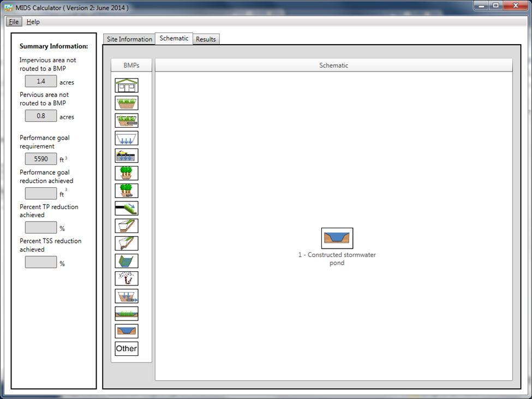Select the bioretention basin with underdrain icon
Image resolution: width=532 pixels, height=399 pixels.
coord(127,121)
